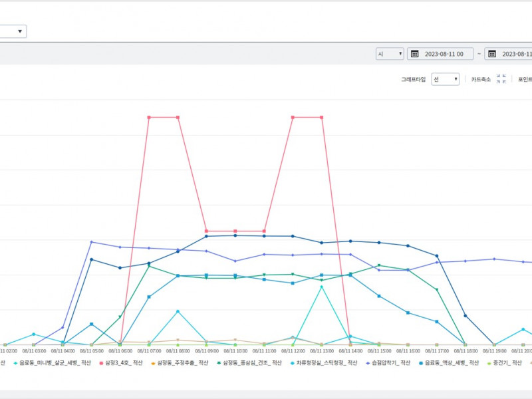Screen dimensions: 532x399
Task: Click the end date input field
Action: pos(516,54)
